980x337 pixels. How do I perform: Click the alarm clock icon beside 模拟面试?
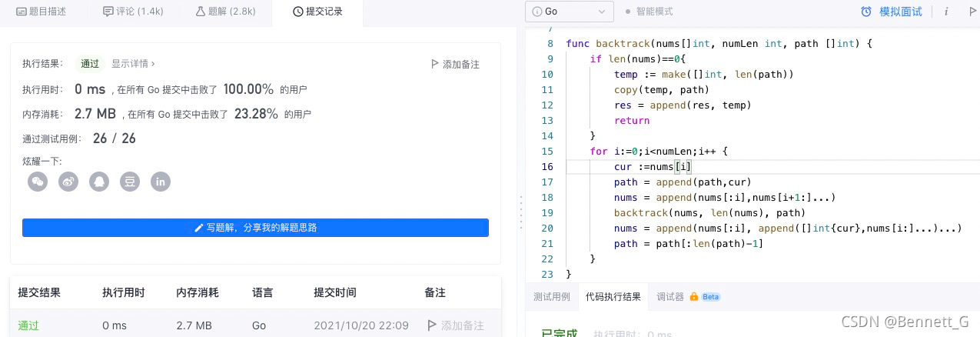click(x=866, y=12)
